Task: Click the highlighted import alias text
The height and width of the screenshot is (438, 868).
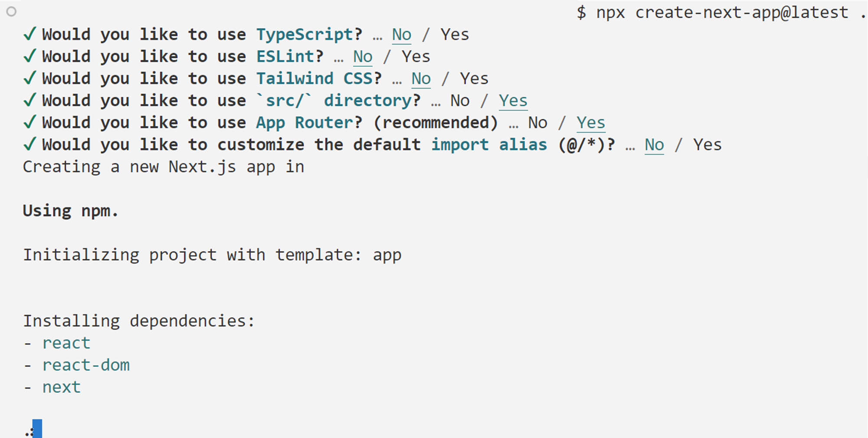Action: click(489, 145)
